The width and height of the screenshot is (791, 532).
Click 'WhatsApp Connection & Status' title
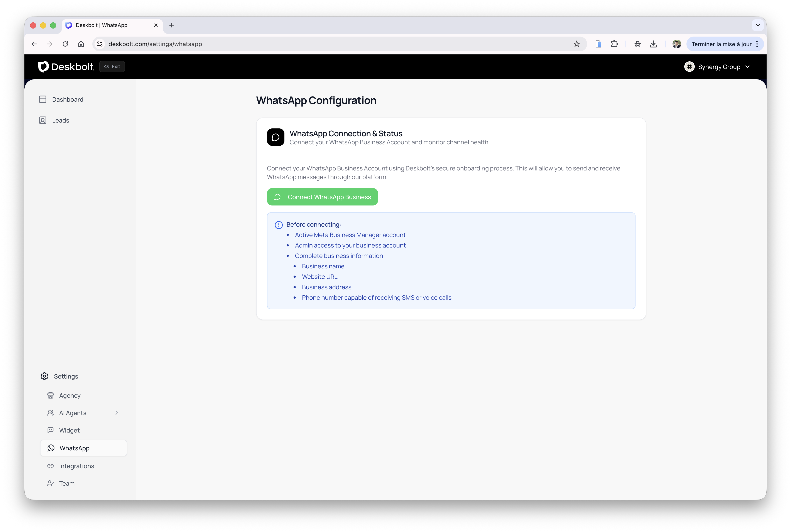[346, 133]
